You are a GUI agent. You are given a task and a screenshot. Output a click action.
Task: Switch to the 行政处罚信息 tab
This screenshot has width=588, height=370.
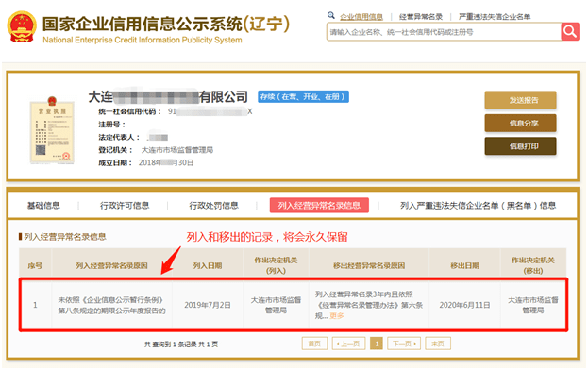213,206
